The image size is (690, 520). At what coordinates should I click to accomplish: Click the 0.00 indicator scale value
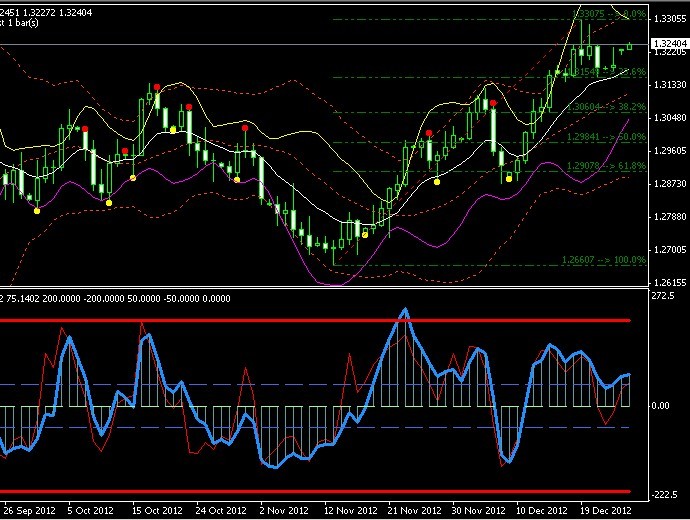click(660, 405)
